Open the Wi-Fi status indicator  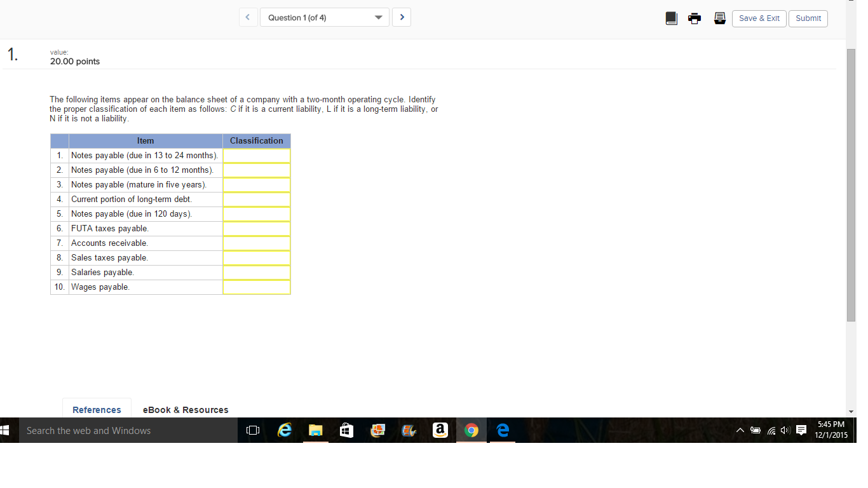pyautogui.click(x=770, y=430)
